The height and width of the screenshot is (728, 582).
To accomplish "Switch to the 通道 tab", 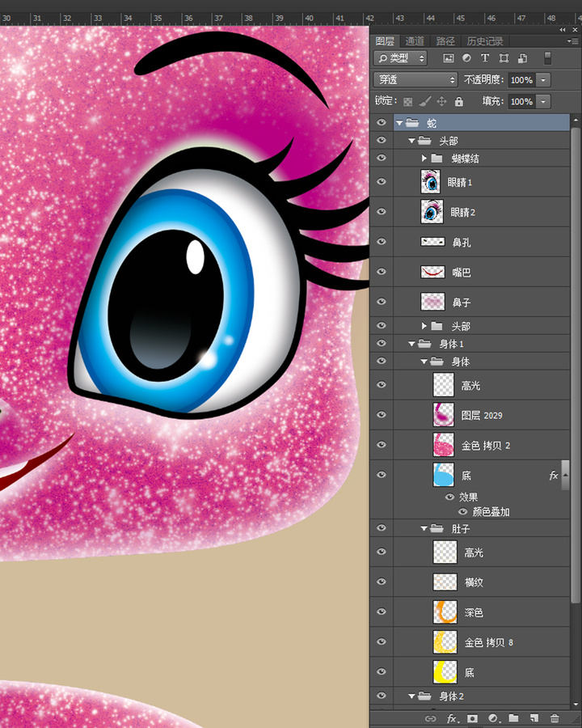I will (415, 41).
